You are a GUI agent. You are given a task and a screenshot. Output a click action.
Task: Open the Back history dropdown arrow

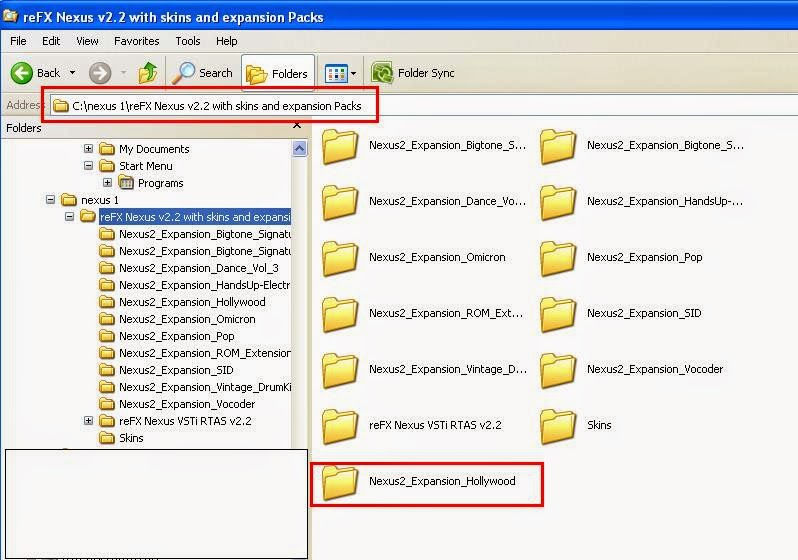coord(72,73)
